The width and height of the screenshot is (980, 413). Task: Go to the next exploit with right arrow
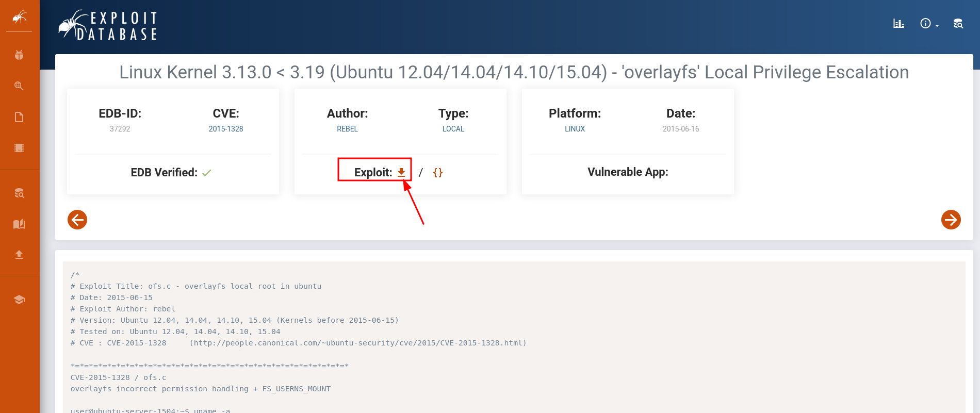951,220
